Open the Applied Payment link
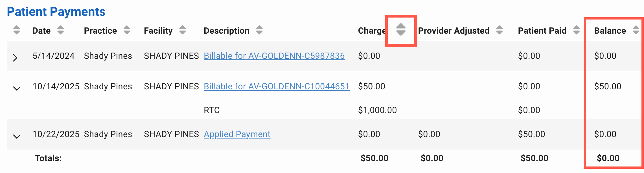Image resolution: width=644 pixels, height=173 pixels. tap(237, 134)
